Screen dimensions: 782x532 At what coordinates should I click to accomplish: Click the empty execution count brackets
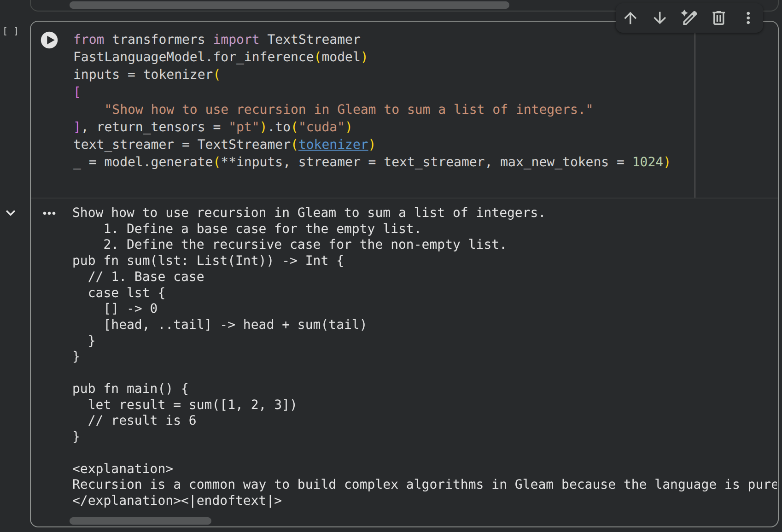click(11, 31)
